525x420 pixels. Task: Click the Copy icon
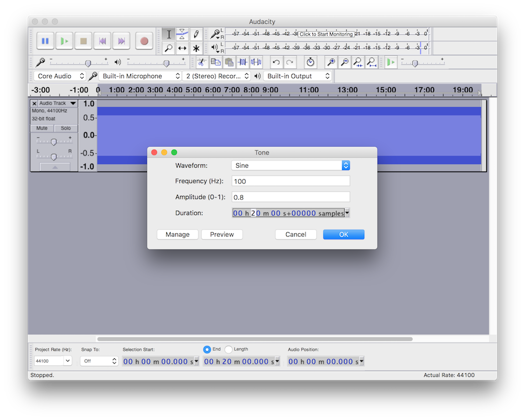coord(216,62)
